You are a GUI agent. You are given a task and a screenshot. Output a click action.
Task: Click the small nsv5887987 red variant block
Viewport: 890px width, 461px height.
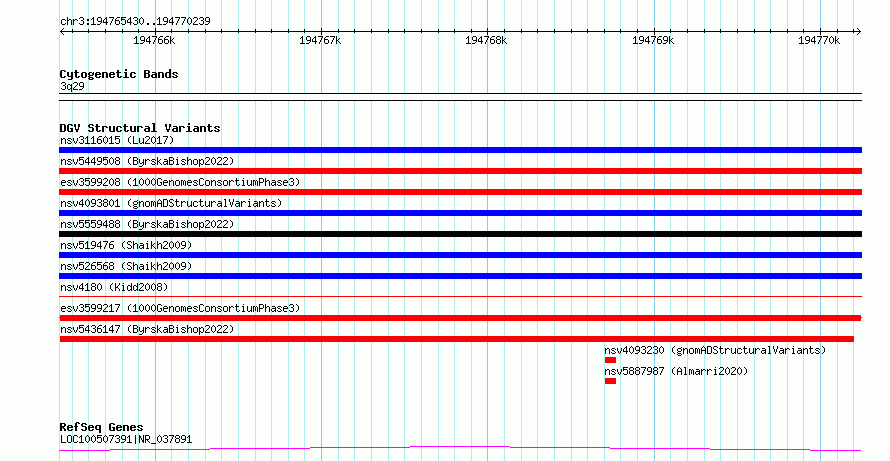[610, 382]
